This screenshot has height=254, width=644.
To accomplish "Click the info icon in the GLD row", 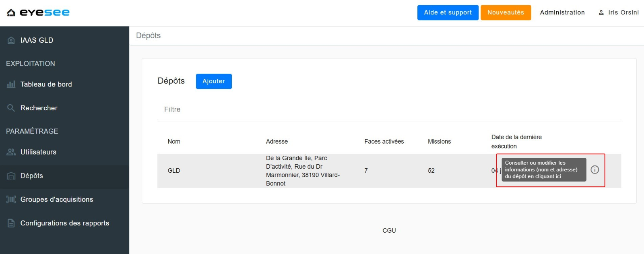I will (594, 170).
